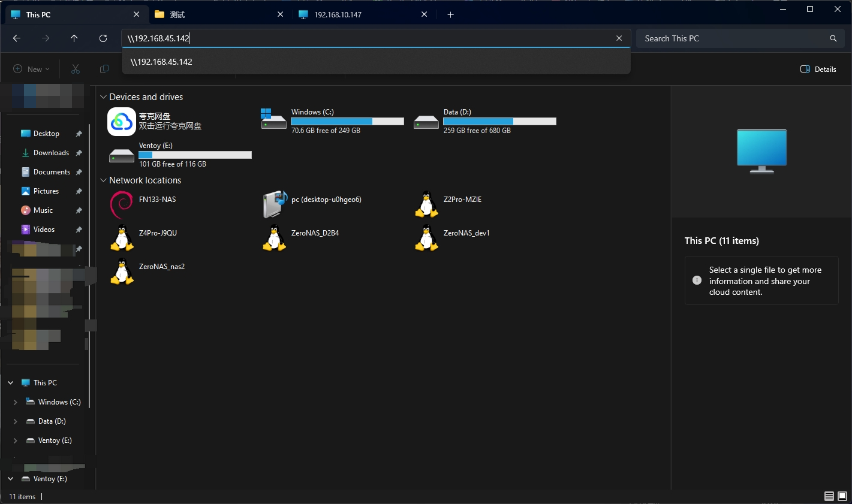Navigate up one folder level
The image size is (852, 504).
click(74, 38)
